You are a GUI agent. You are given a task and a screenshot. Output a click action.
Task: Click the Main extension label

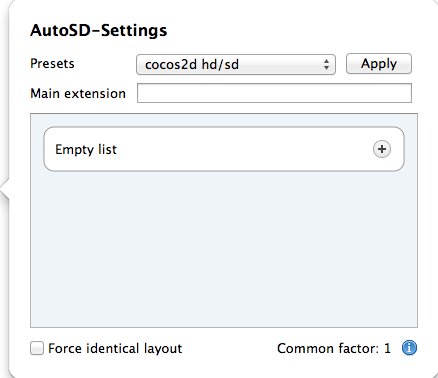point(78,93)
